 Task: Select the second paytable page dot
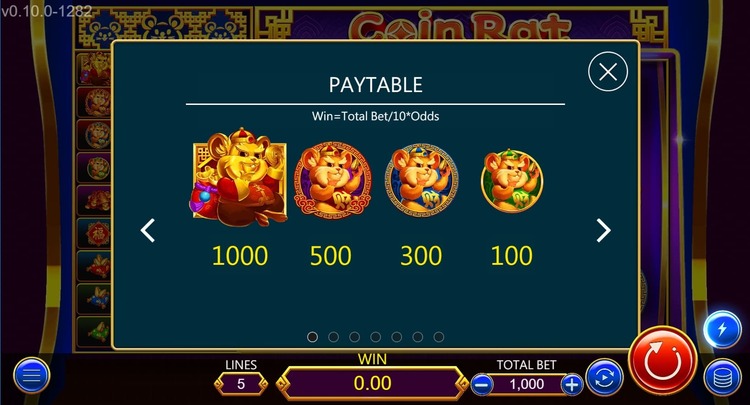[x=333, y=337]
